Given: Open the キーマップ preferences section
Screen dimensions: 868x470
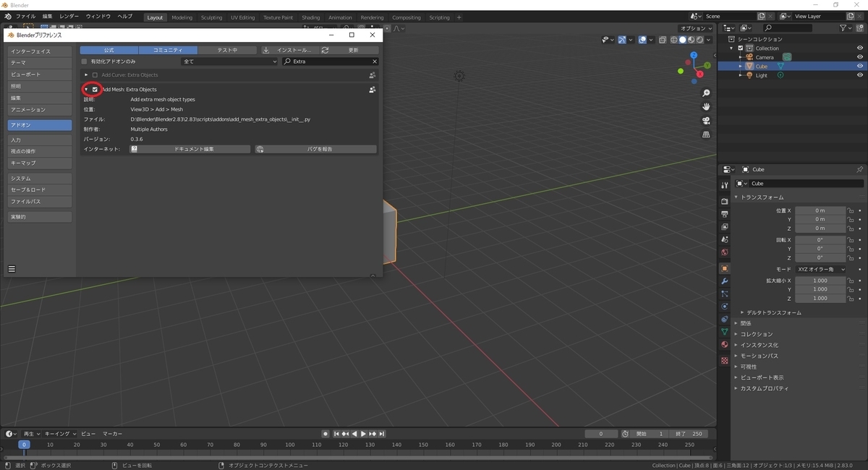Looking at the screenshot, I should pos(40,163).
